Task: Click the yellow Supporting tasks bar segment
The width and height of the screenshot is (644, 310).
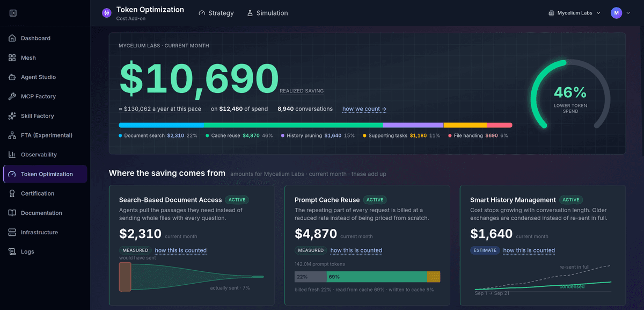Action: click(x=465, y=125)
